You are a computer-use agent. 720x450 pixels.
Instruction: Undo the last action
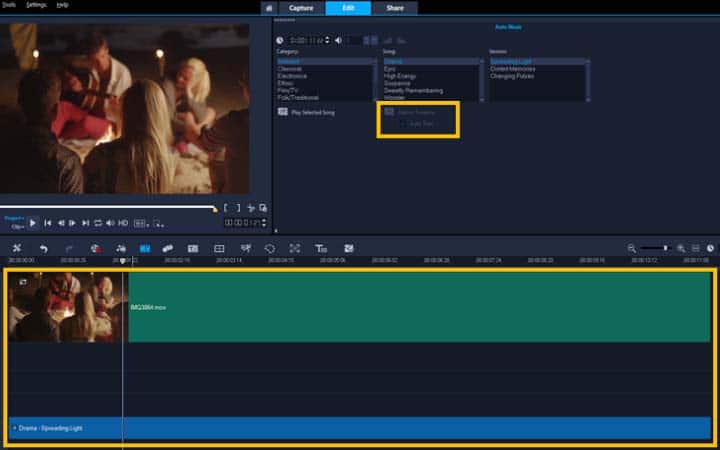tap(44, 248)
